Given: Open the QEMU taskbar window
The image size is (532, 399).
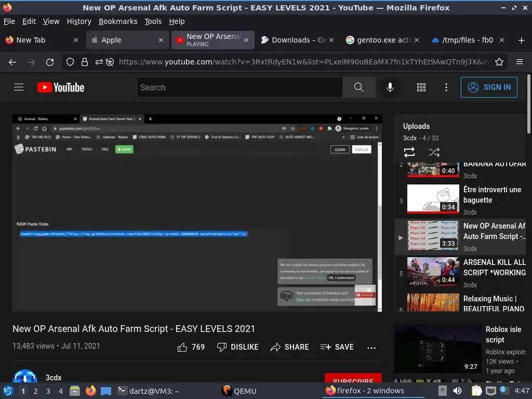Looking at the screenshot, I should pos(239,391).
